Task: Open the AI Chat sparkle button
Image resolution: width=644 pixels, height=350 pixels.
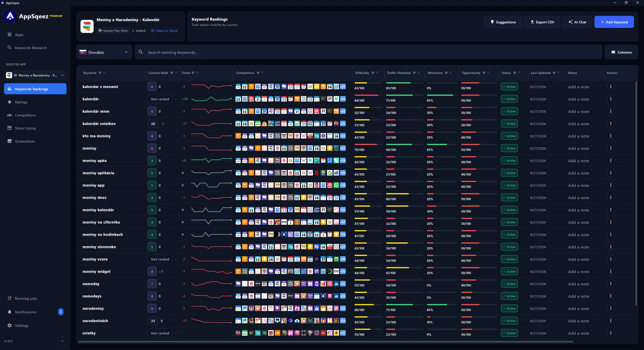Action: [577, 22]
